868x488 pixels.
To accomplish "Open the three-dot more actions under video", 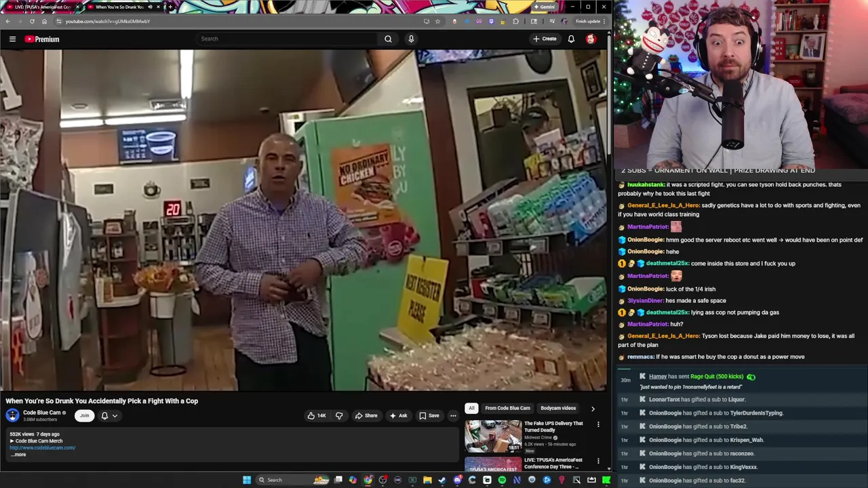I will coord(453,415).
